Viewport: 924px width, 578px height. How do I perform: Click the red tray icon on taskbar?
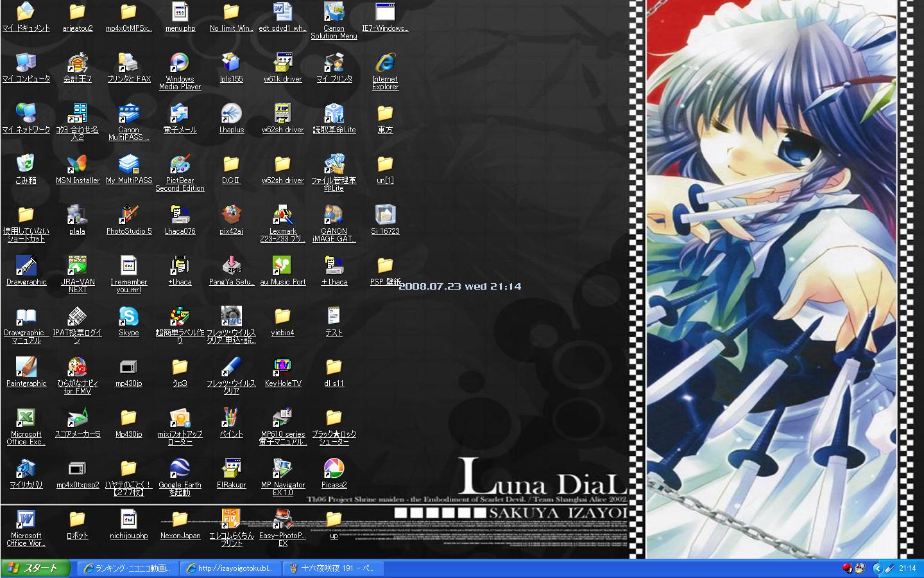[848, 568]
